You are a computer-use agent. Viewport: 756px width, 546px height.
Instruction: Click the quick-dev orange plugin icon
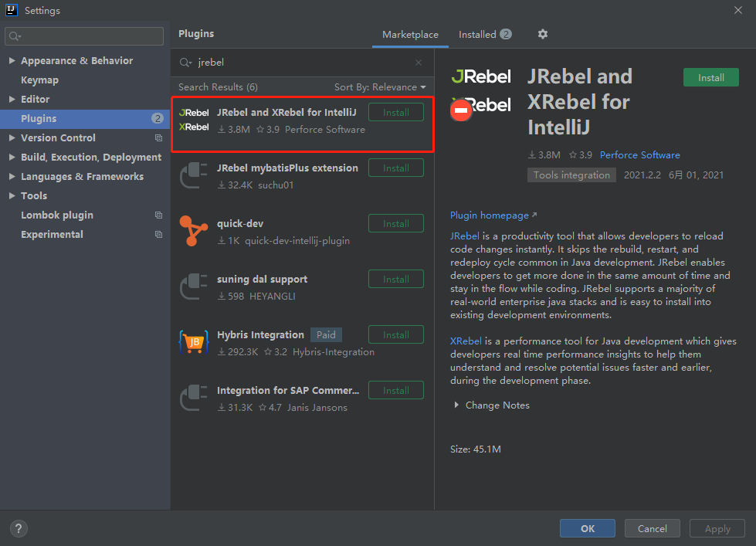[193, 231]
